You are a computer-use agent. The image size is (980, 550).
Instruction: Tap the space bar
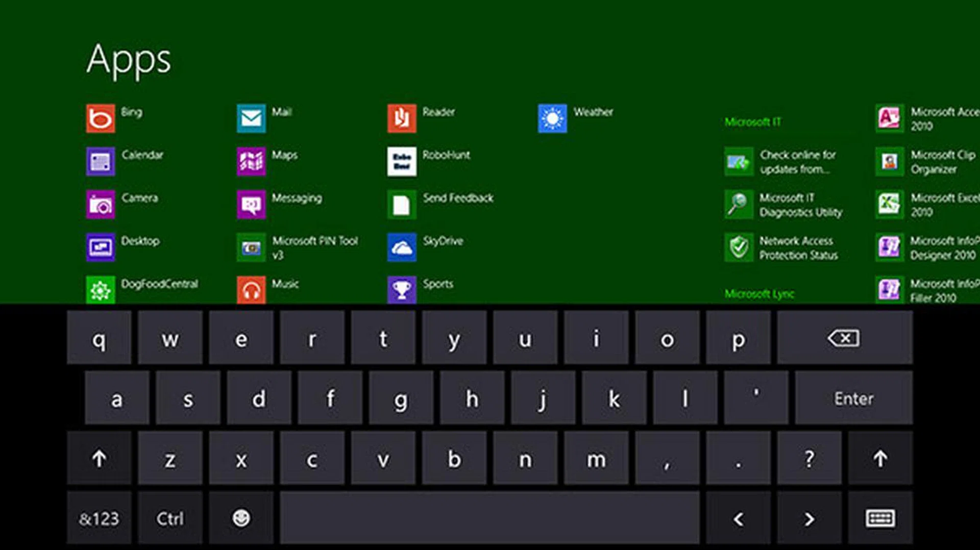click(x=489, y=518)
